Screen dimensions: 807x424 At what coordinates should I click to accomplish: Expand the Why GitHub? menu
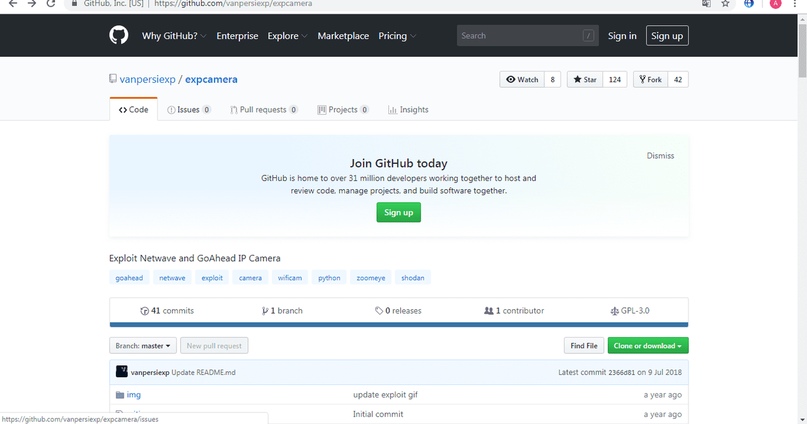[x=174, y=36]
